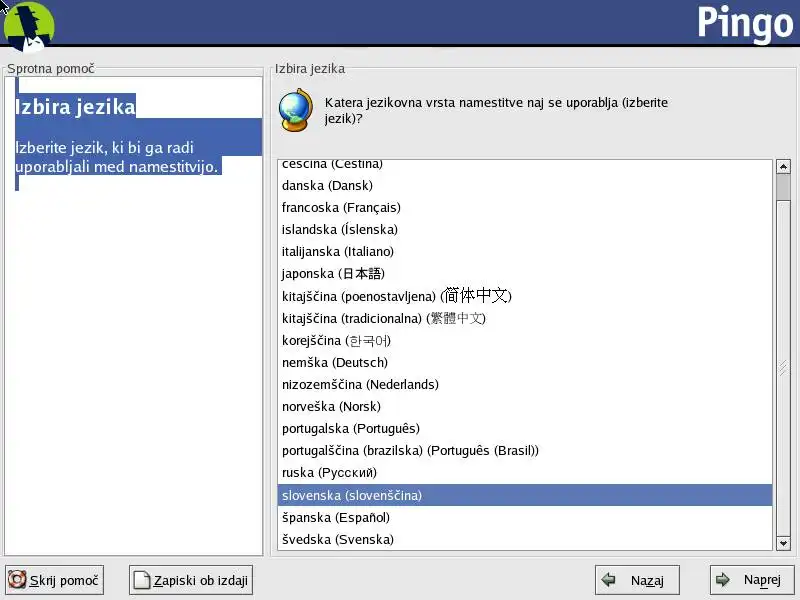800x600 pixels.
Task: Click the right arrow icon on Naprej
Action: click(x=722, y=580)
